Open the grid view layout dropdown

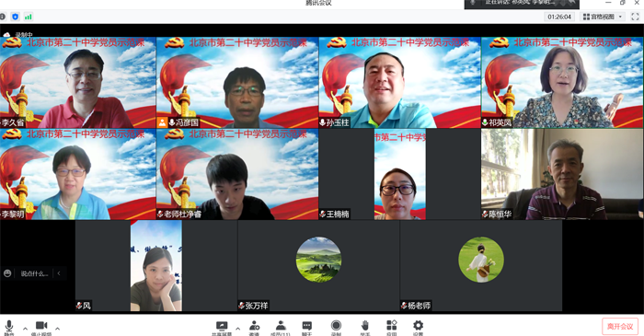(x=603, y=17)
